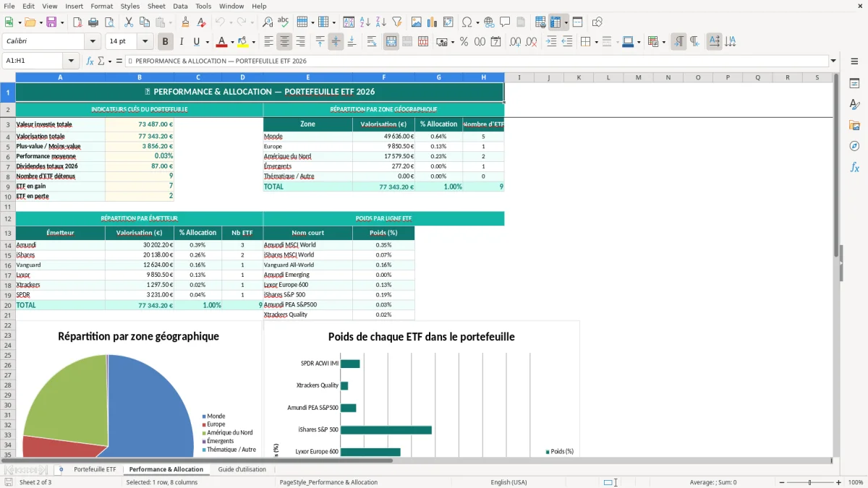
Task: Click the Clone Formatting paintbrush icon
Action: coord(185,22)
